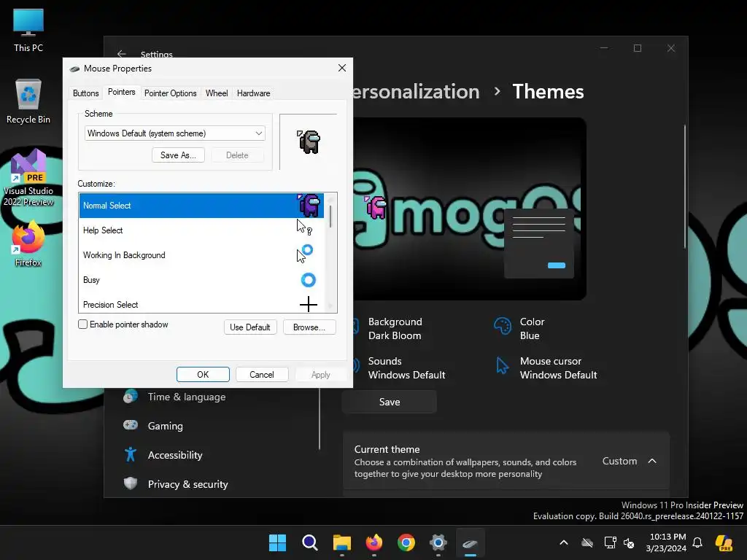The height and width of the screenshot is (560, 747).
Task: Cancel the Mouse Properties dialog
Action: pos(262,374)
